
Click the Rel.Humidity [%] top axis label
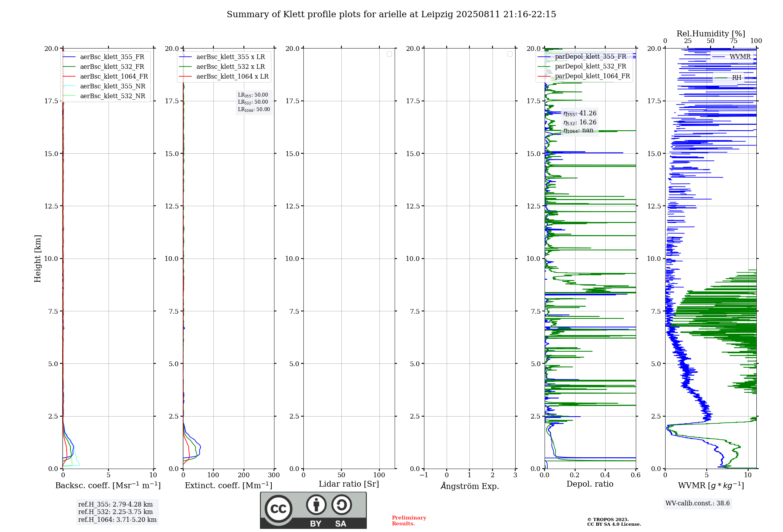(x=711, y=34)
